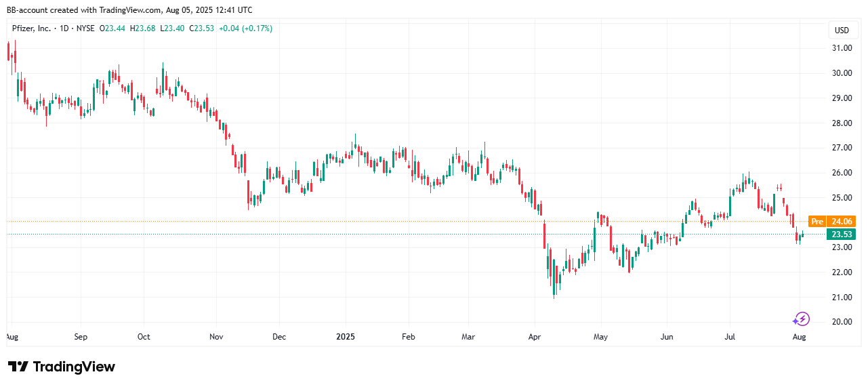The image size is (868, 387).
Task: Open the USD currency selector
Action: pyautogui.click(x=842, y=30)
